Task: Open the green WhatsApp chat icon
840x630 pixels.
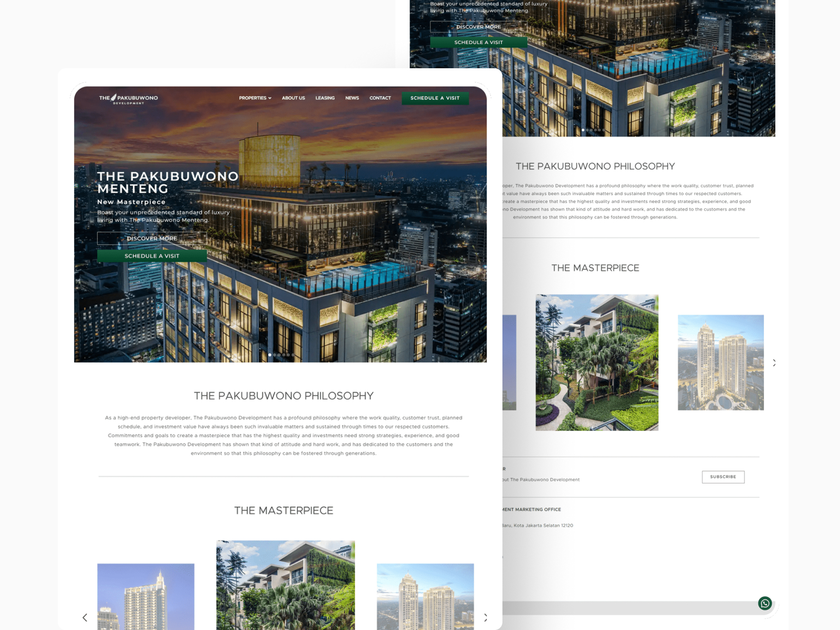Action: pyautogui.click(x=765, y=603)
